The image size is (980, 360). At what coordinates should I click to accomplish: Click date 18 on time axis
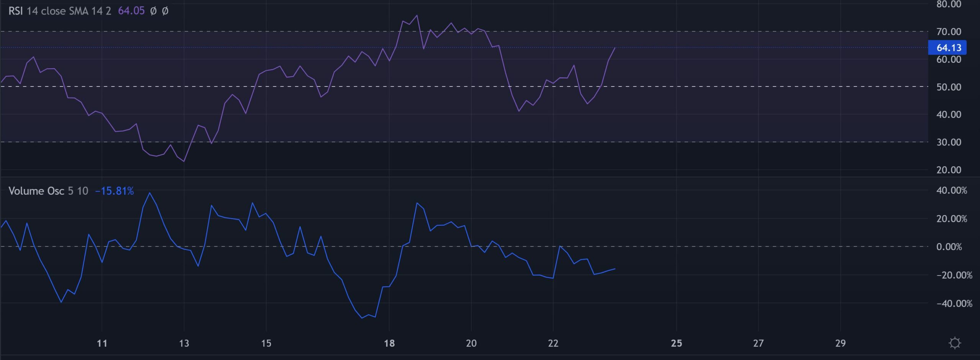389,343
